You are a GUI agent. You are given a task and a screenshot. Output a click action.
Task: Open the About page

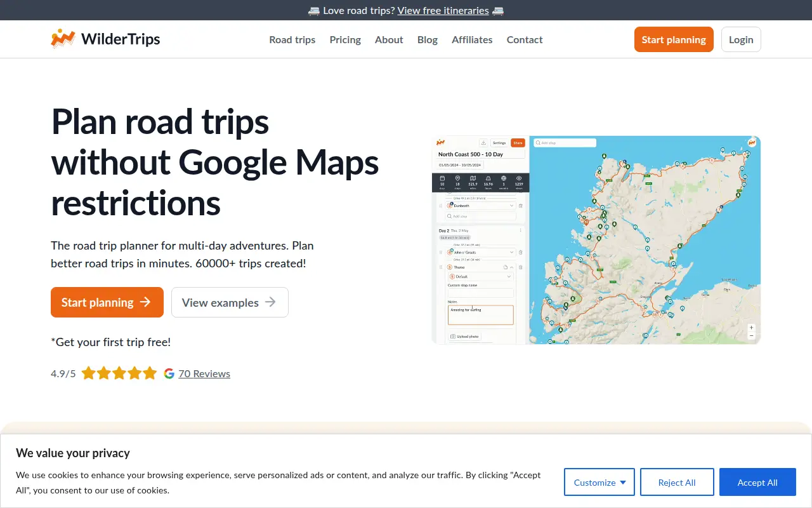click(389, 39)
